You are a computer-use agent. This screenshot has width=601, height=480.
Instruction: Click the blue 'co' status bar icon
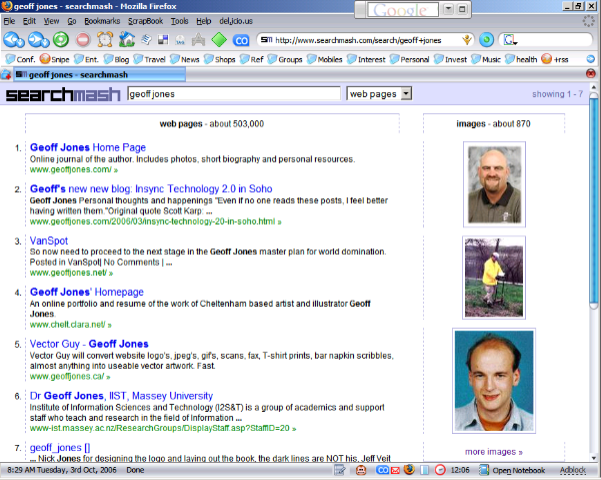pyautogui.click(x=382, y=470)
